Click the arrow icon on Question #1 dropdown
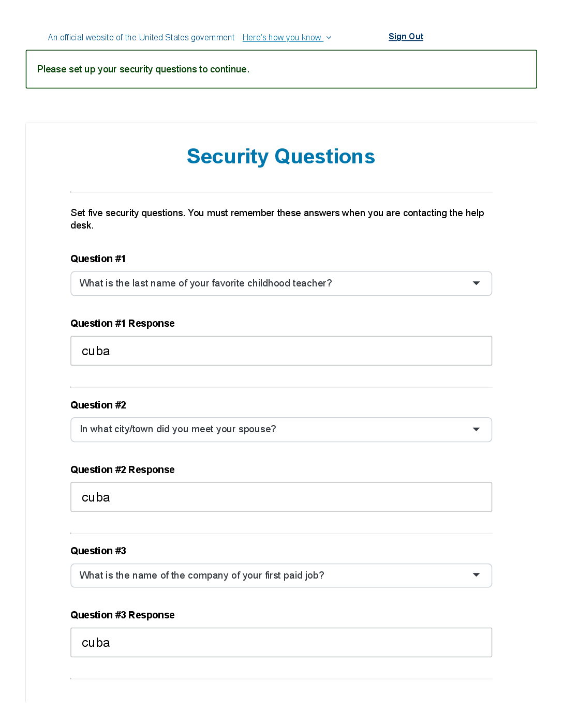Image resolution: width=563 pixels, height=728 pixels. point(476,283)
